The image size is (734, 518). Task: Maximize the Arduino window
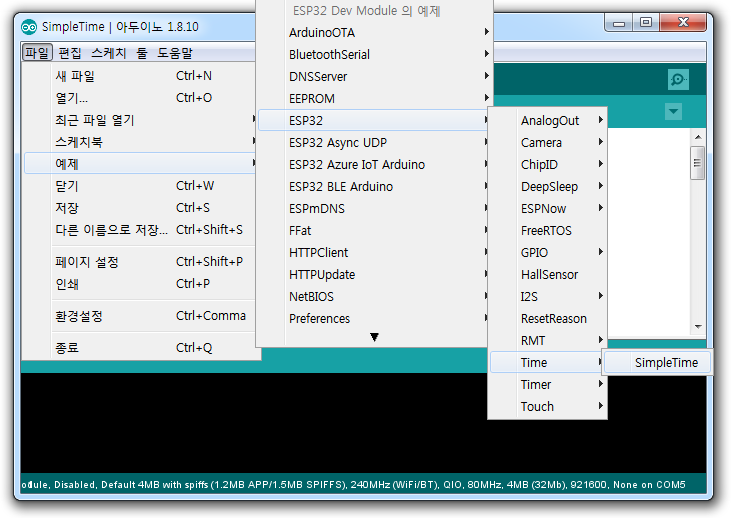pos(646,22)
